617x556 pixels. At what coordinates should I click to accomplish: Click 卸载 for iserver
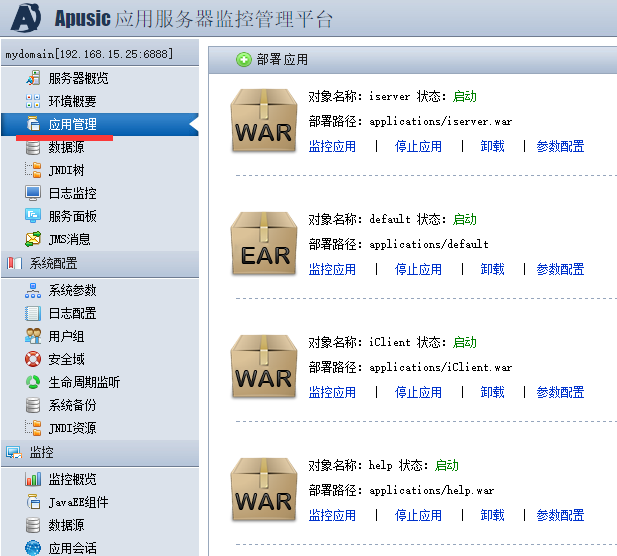[x=492, y=146]
